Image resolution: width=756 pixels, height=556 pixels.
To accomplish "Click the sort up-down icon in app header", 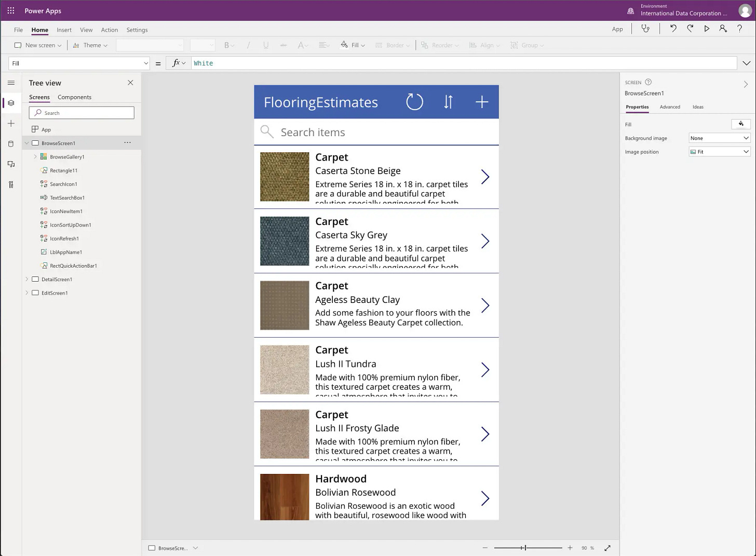I will coord(449,102).
